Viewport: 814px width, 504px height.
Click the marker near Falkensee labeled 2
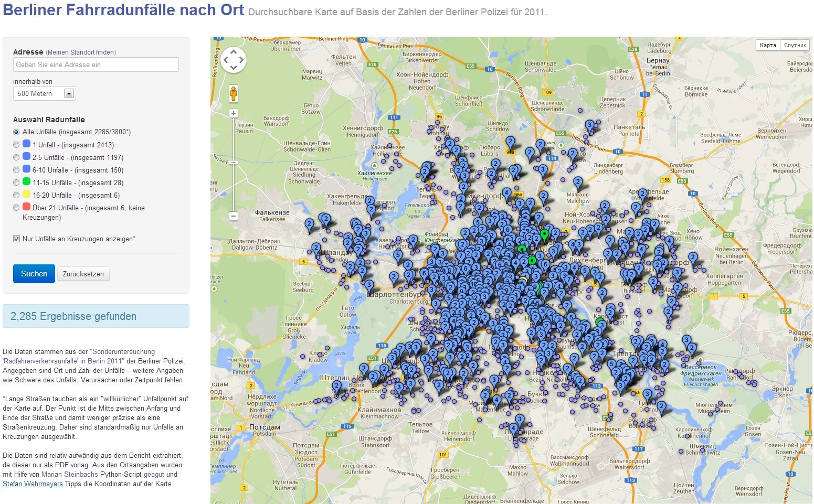[310, 225]
